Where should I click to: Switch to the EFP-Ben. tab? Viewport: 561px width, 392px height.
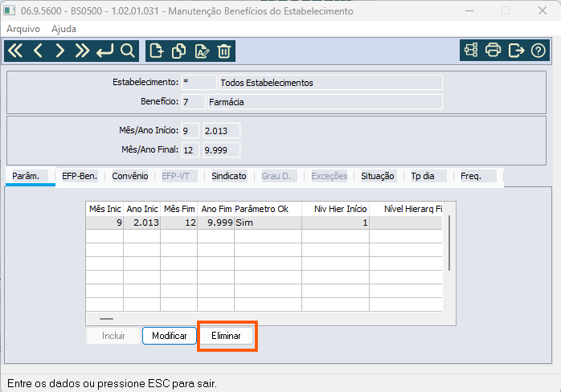(80, 176)
